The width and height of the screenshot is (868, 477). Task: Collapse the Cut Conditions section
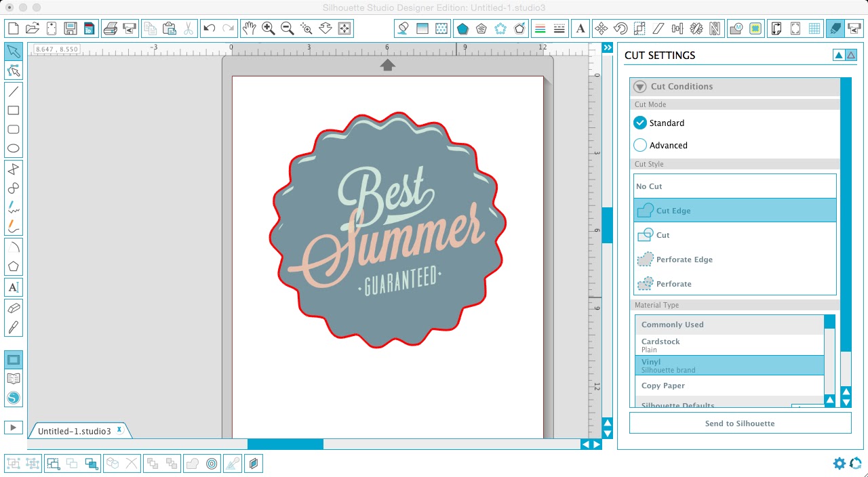point(639,87)
